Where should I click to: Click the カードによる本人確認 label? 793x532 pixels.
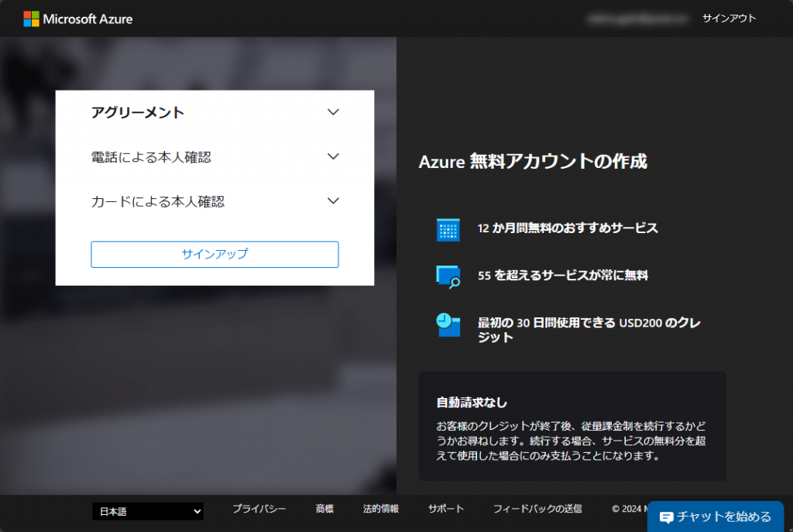tap(158, 202)
